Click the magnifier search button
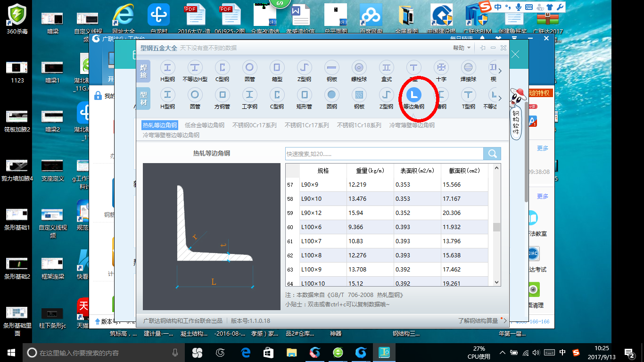This screenshot has height=362, width=644. pos(492,154)
